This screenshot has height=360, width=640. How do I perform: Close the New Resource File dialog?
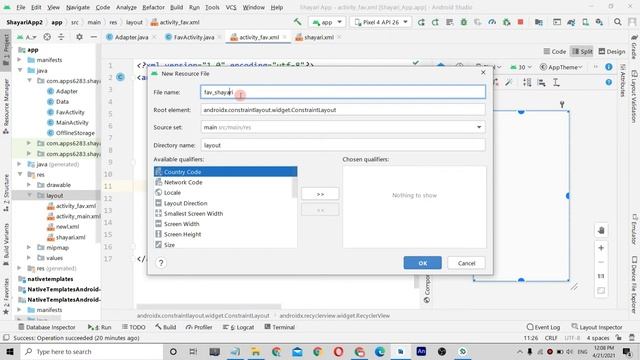(x=483, y=72)
